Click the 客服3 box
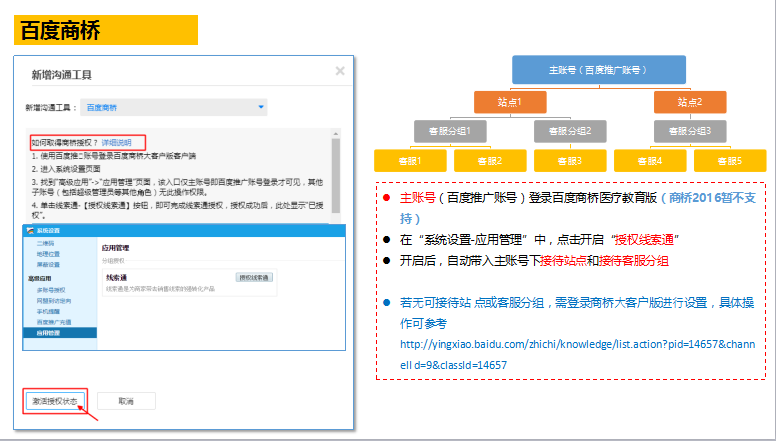The image size is (776, 441). click(570, 161)
